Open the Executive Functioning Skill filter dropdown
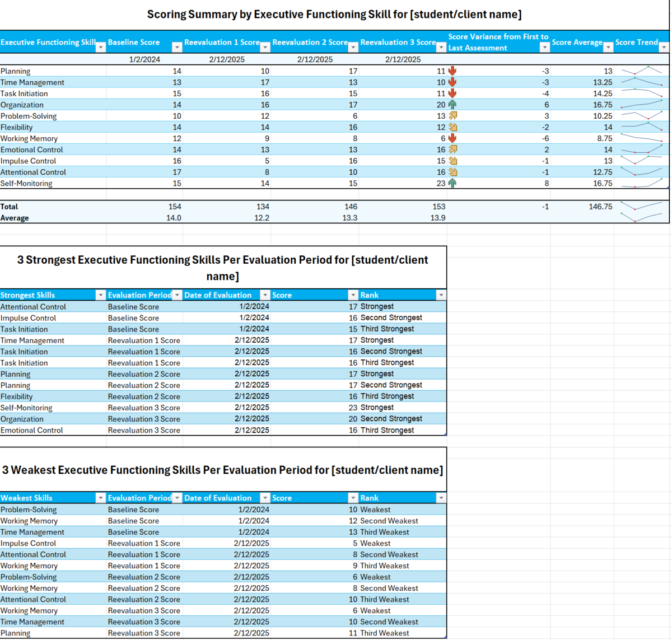672x640 pixels. coord(101,48)
